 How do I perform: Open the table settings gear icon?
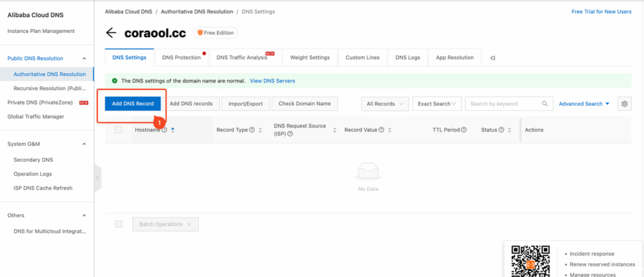625,104
